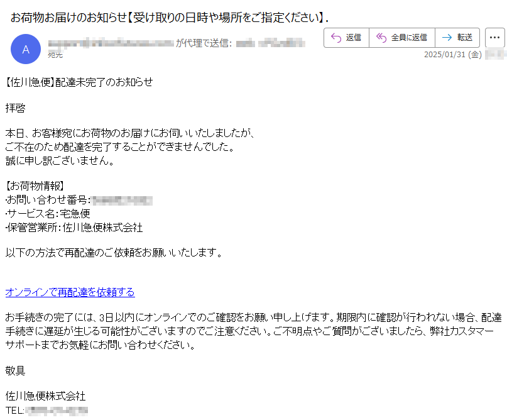Click the email subject line お荷物お届けのお知らせ
This screenshot has height=420, width=507.
pos(170,18)
